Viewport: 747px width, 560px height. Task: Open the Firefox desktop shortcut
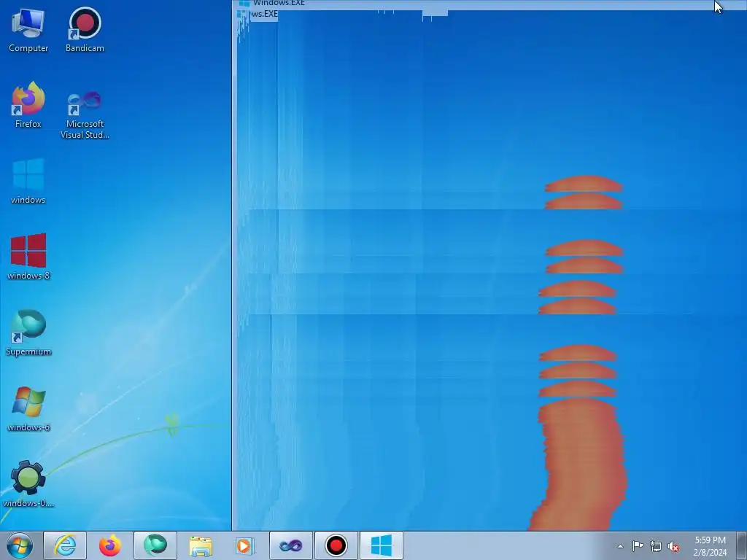pos(28,106)
